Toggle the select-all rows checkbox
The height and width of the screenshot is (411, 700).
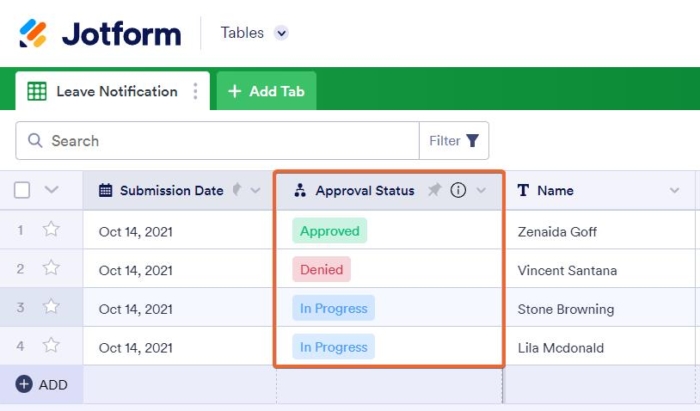pyautogui.click(x=22, y=190)
